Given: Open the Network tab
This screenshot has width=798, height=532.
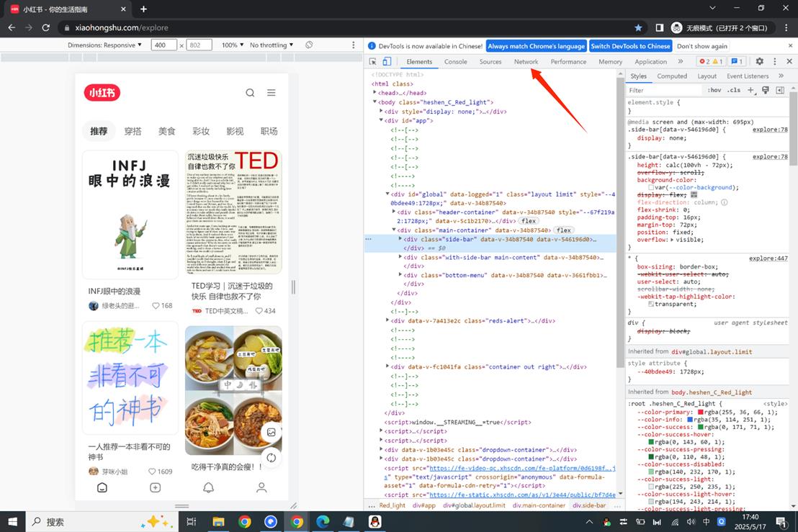Looking at the screenshot, I should (526, 61).
